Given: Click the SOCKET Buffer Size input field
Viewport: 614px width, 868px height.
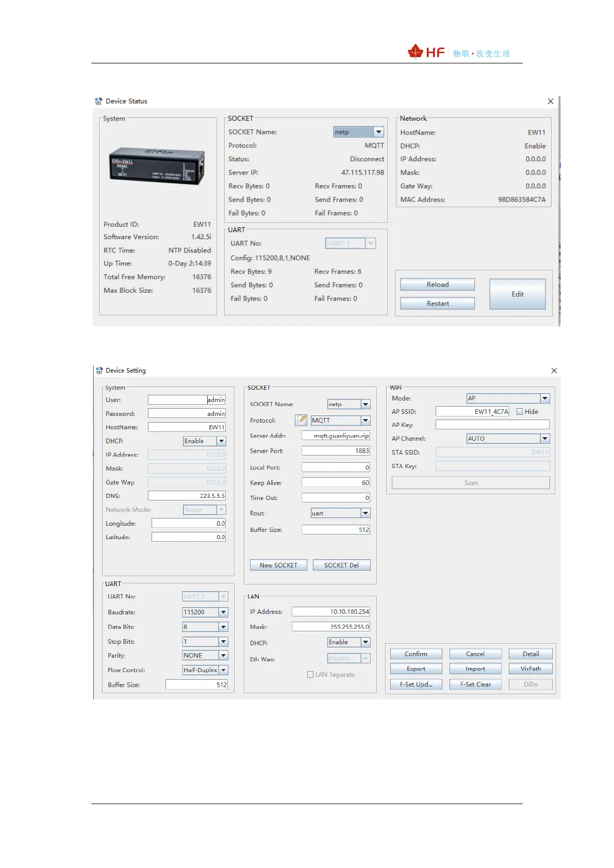Looking at the screenshot, I should pyautogui.click(x=336, y=530).
